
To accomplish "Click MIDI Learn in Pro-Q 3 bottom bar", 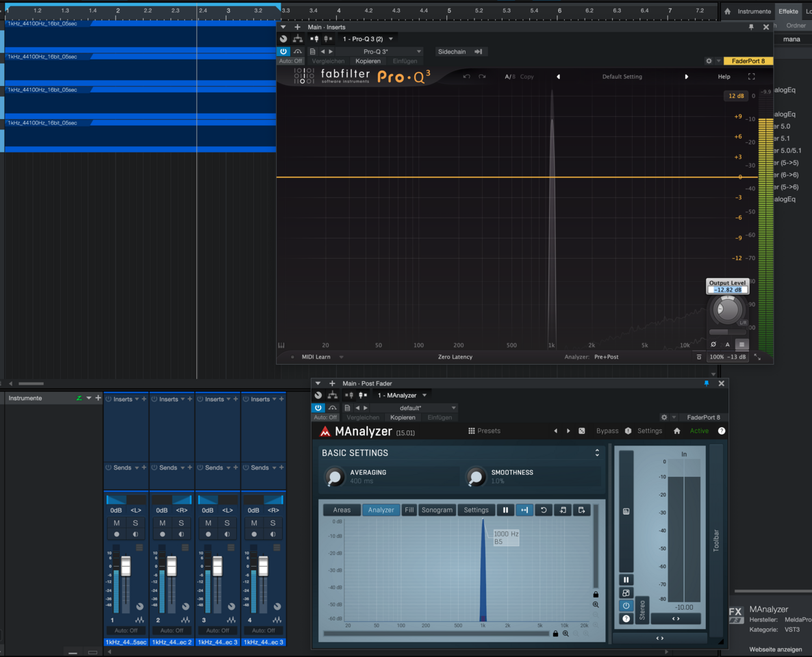I will (316, 357).
